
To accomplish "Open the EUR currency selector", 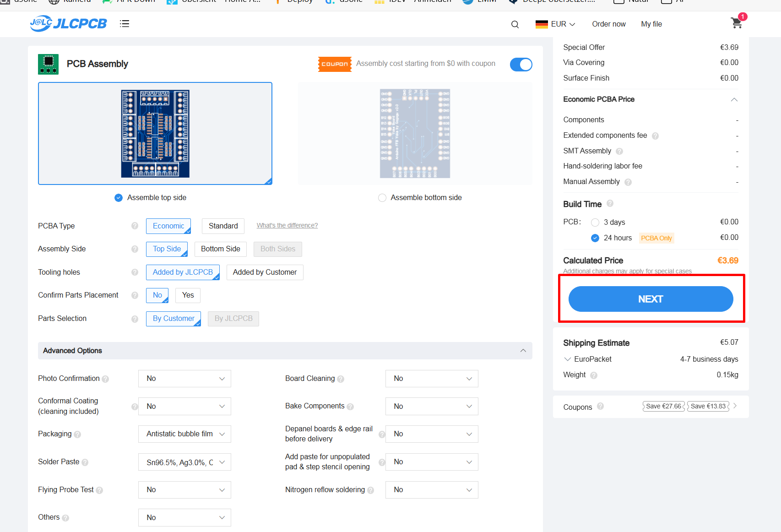I will pos(555,24).
